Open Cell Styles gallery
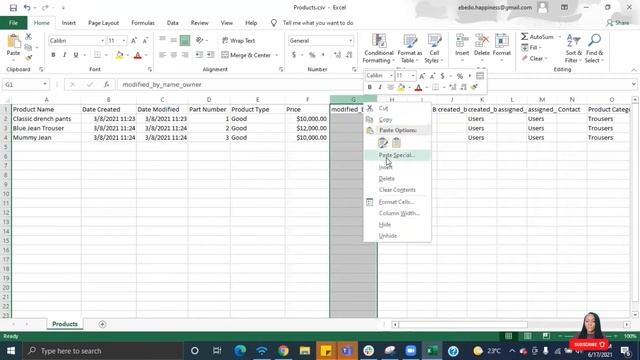 click(x=434, y=49)
